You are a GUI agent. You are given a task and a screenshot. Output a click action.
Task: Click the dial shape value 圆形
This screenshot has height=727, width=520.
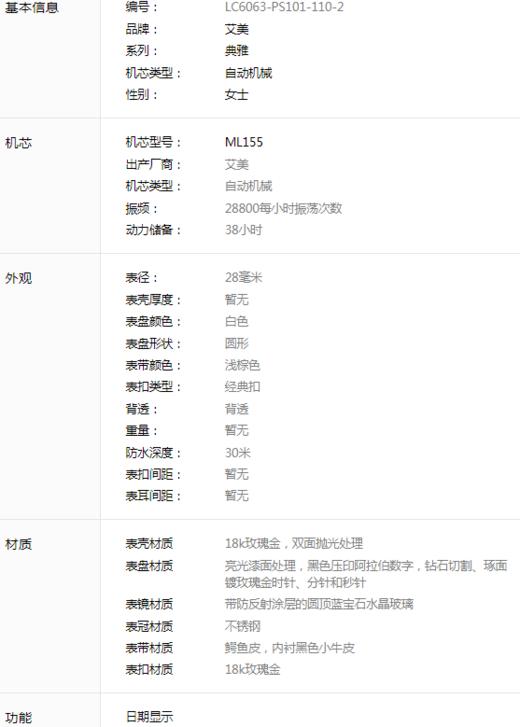coord(236,343)
